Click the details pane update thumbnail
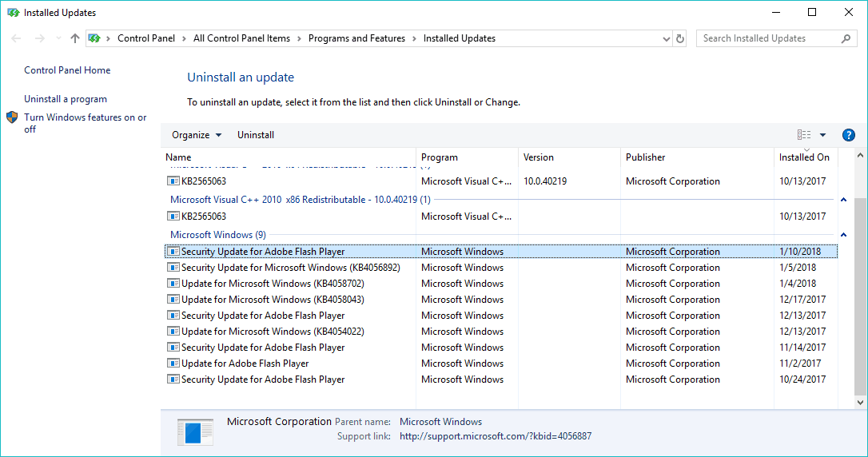Image resolution: width=868 pixels, height=457 pixels. tap(195, 432)
